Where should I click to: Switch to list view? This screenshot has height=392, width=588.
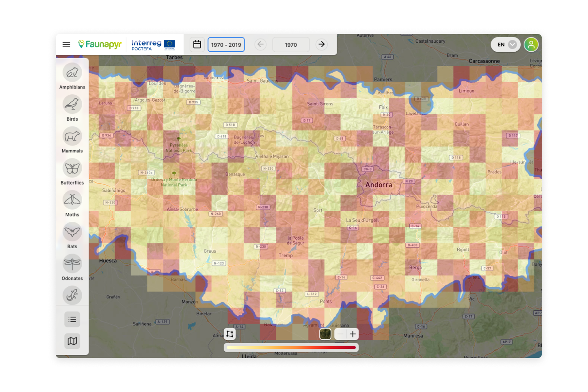[x=72, y=319]
